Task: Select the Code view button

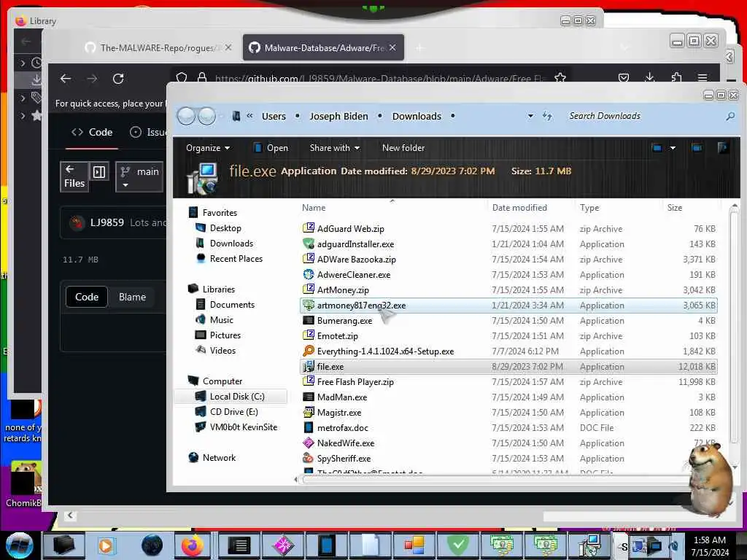Action: 87,297
